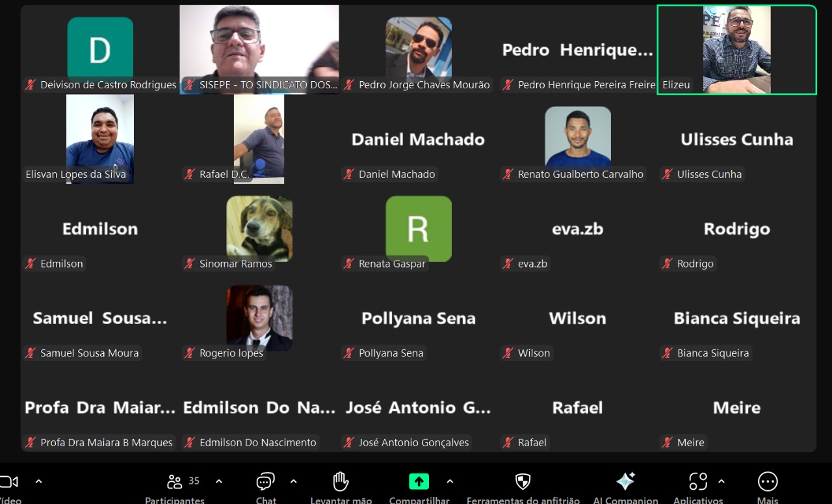The width and height of the screenshot is (832, 504).
Task: Click the green Compartilhar share icon
Action: click(x=419, y=481)
